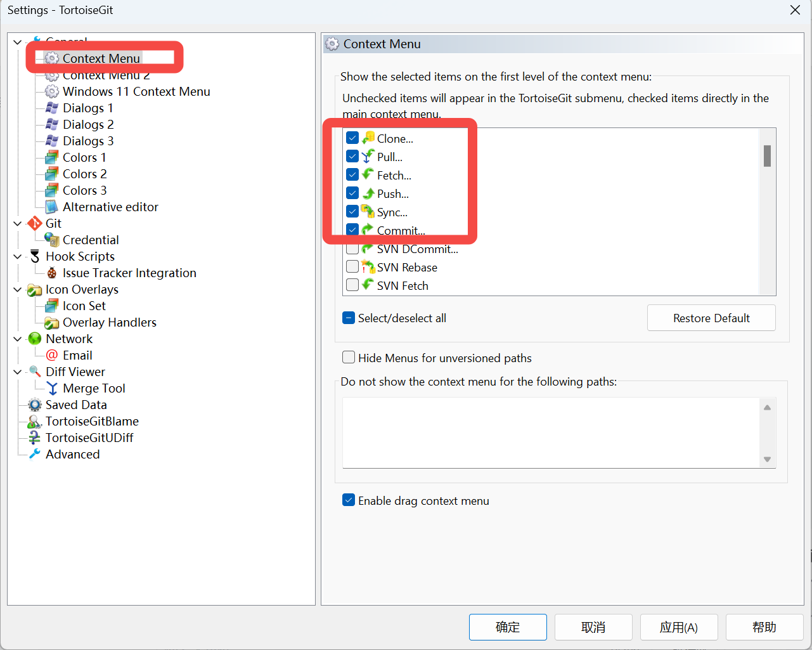Select the Alternative editor settings page
The width and height of the screenshot is (812, 650).
coord(110,207)
